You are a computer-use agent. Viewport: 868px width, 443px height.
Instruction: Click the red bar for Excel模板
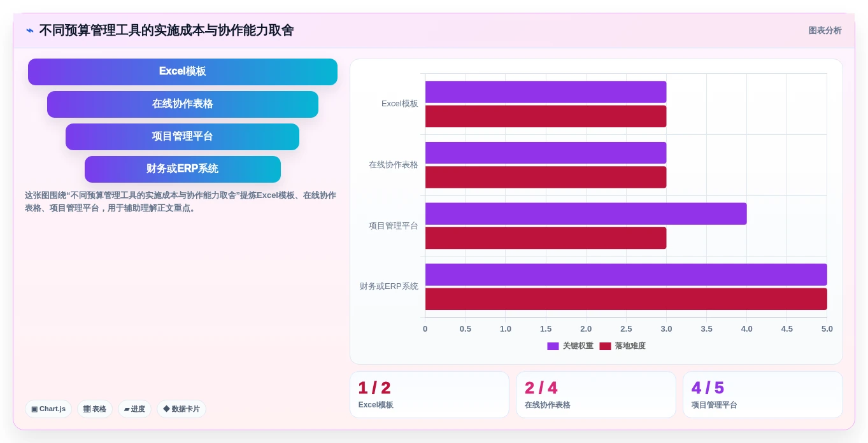[546, 116]
